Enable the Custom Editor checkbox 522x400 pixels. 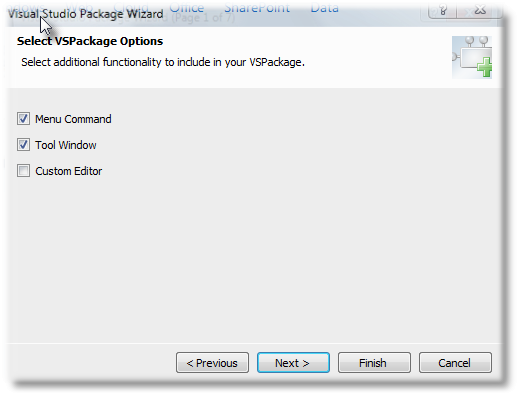tap(23, 171)
